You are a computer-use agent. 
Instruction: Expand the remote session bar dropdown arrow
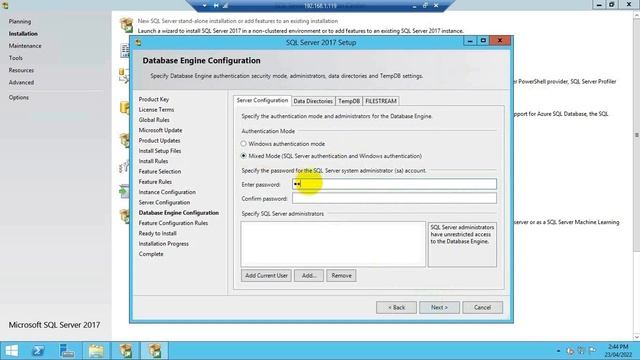(204, 6)
